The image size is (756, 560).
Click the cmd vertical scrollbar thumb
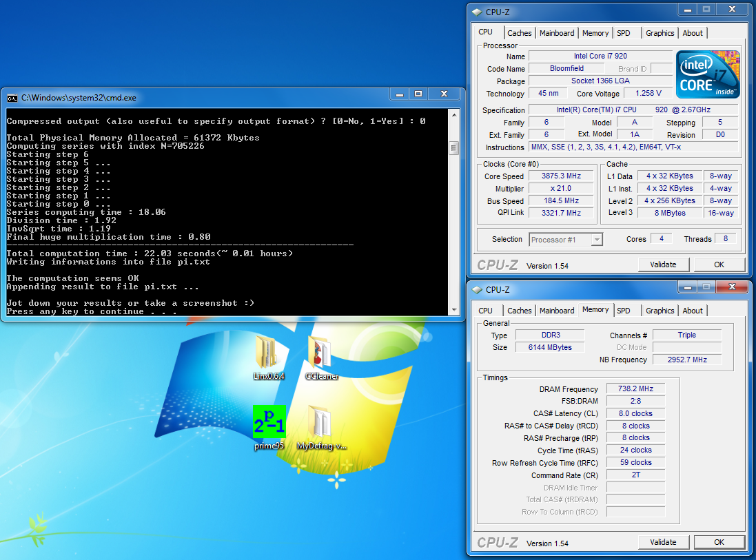(453, 148)
